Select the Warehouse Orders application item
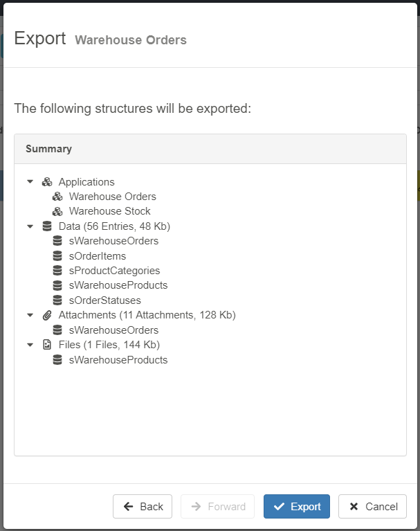Viewport: 420px width, 531px height. pos(112,197)
